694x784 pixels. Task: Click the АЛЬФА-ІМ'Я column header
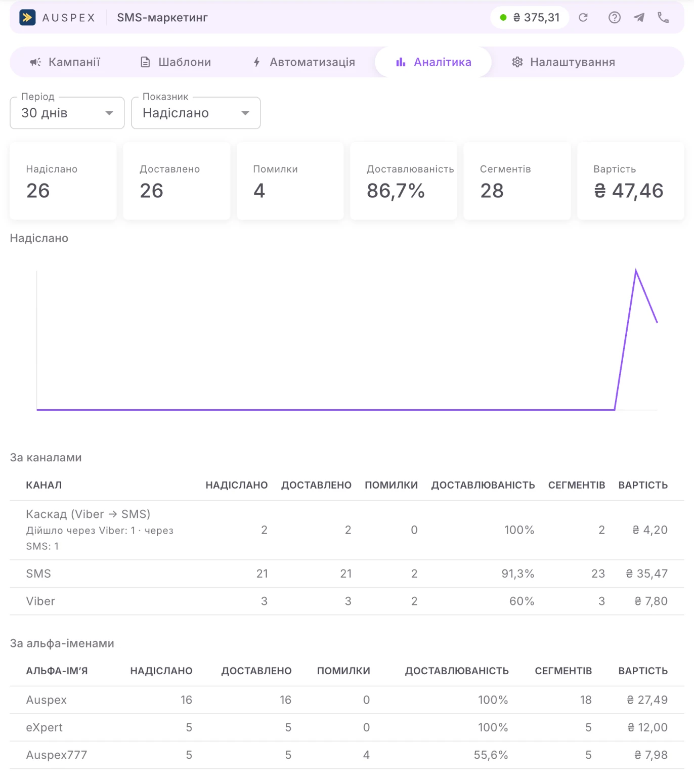[57, 671]
